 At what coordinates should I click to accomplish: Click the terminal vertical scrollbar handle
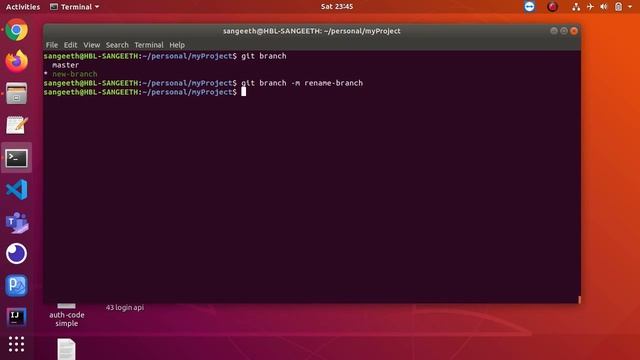579,300
